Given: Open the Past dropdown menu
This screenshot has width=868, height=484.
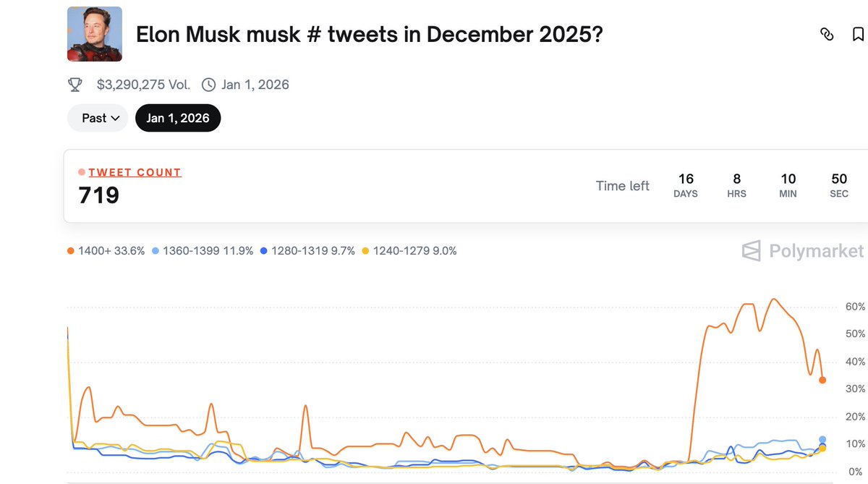Looking at the screenshot, I should pos(98,118).
